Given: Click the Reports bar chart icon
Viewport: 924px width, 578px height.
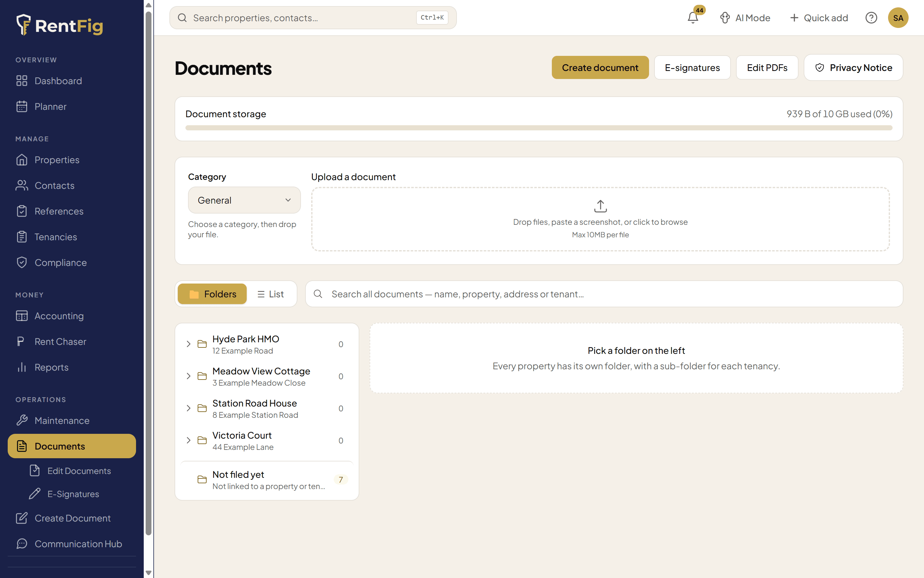Looking at the screenshot, I should [x=22, y=367].
